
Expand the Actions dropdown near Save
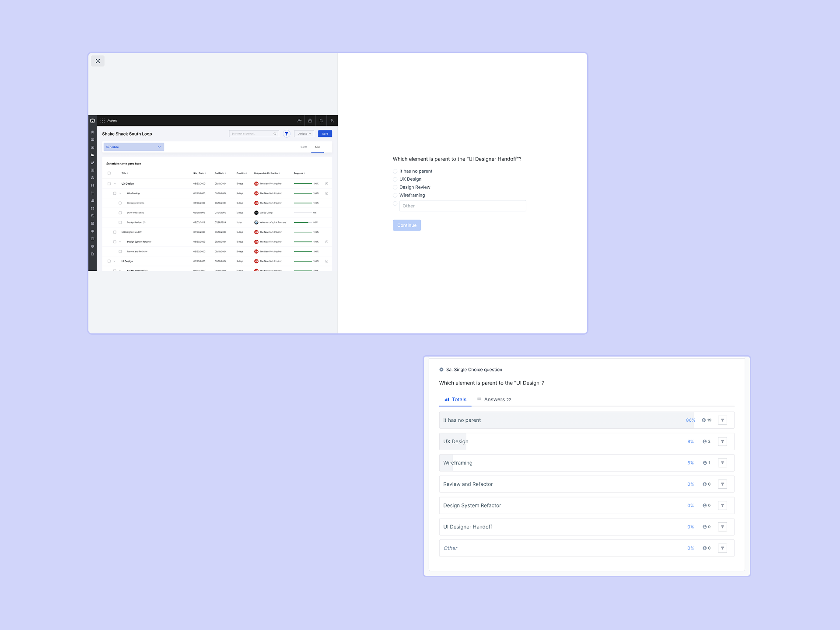pos(304,134)
